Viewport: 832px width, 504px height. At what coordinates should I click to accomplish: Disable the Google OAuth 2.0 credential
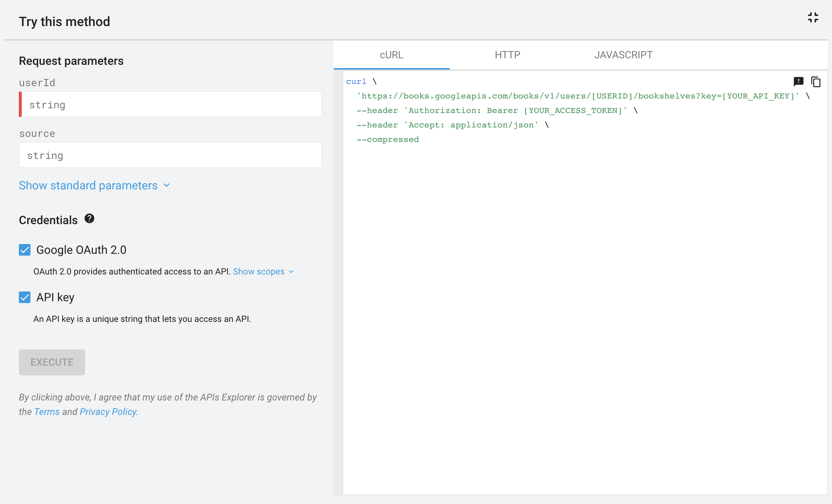click(24, 249)
